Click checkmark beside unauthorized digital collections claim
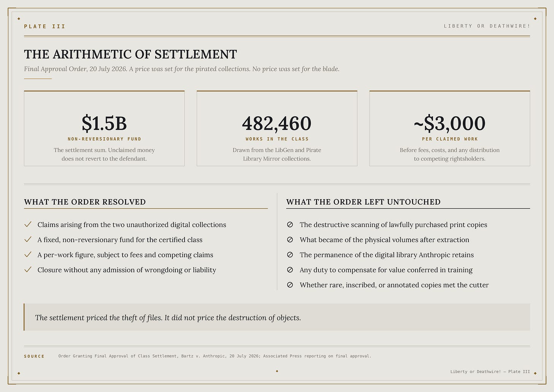Viewport: 554px width, 392px height. point(28,225)
